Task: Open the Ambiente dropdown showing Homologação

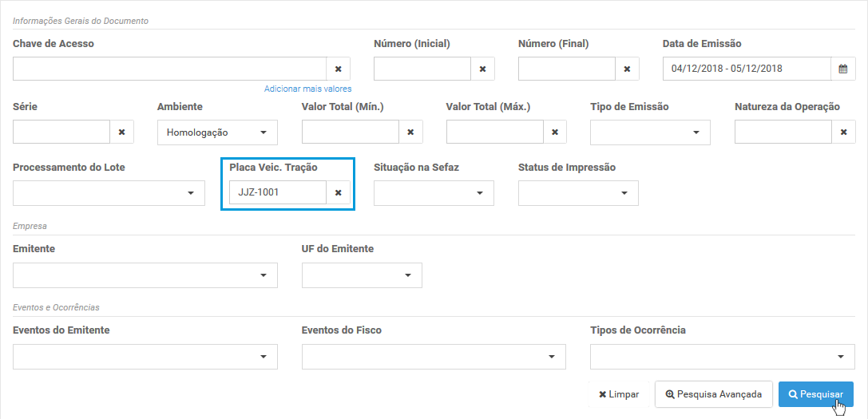Action: [x=217, y=132]
